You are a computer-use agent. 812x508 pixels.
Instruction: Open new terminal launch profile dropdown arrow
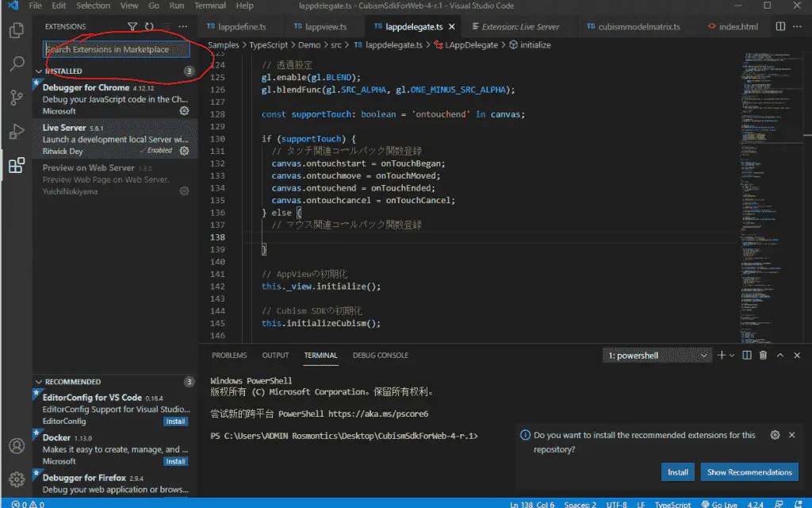click(732, 356)
